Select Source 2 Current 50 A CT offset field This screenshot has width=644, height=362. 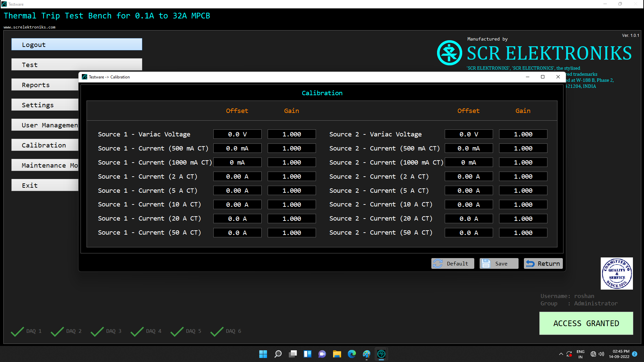(x=469, y=233)
